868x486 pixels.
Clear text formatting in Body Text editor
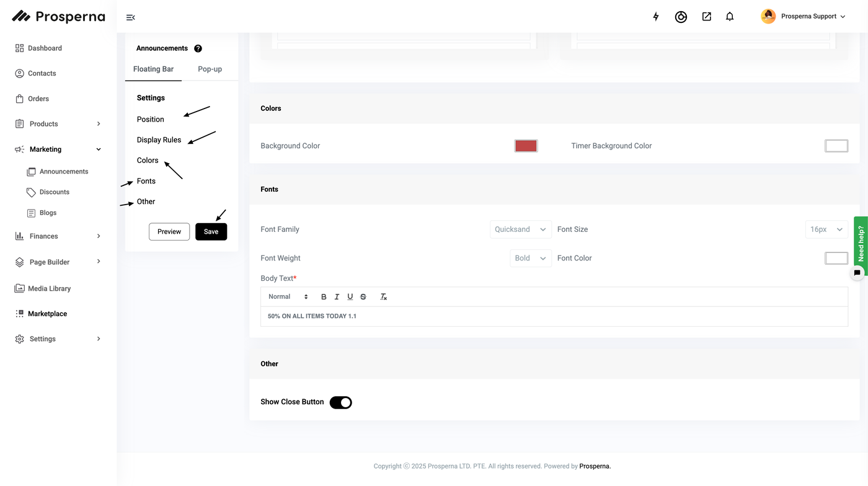tap(383, 297)
